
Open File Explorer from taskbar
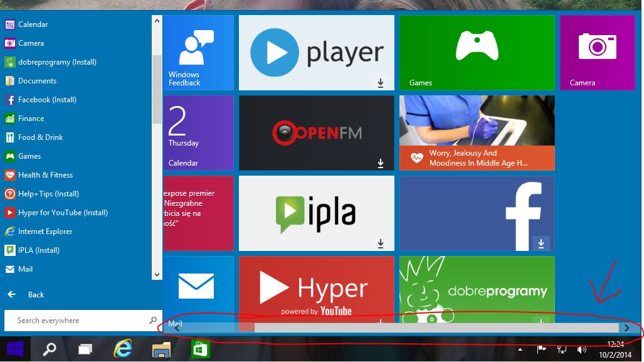point(161,350)
